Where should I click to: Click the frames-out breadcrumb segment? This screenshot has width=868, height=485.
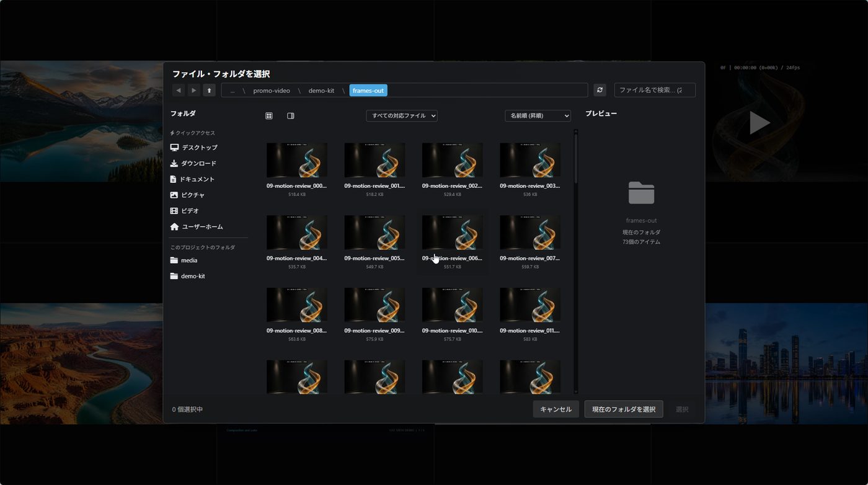point(368,91)
